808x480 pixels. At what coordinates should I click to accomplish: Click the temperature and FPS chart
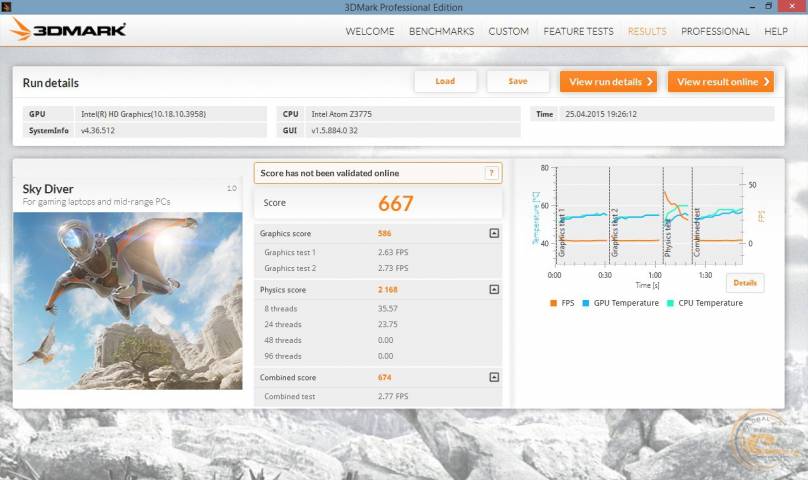649,216
